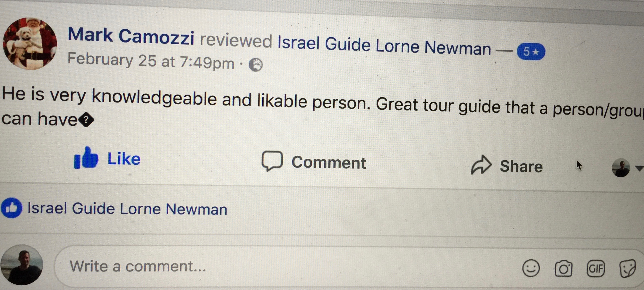644x290 pixels.
Task: Open the emoji picker smiley icon
Action: coord(531,268)
